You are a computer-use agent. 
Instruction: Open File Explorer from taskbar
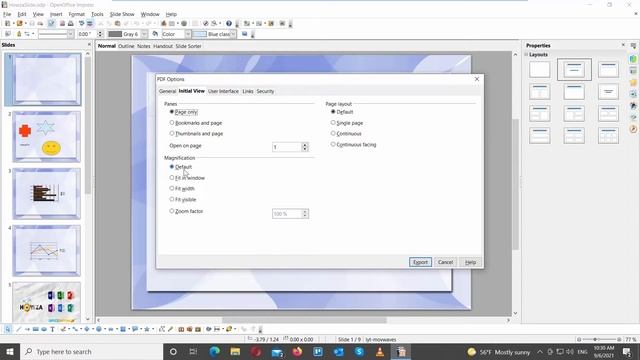tap(235, 351)
